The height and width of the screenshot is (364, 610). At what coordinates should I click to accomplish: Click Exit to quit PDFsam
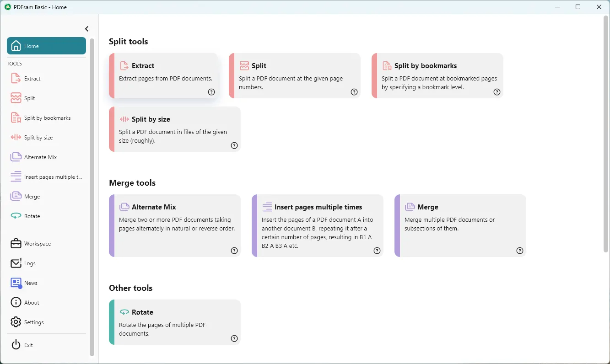click(x=28, y=345)
